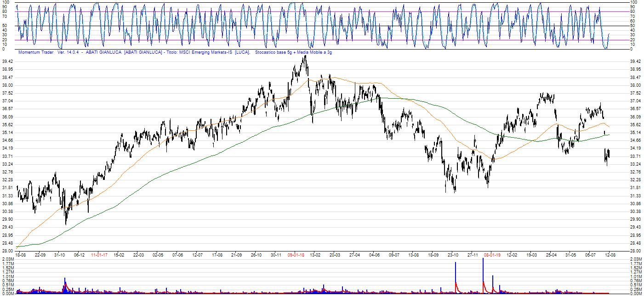Click the 0.00M volume label on the left axis
The height and width of the screenshot is (296, 644).
pyautogui.click(x=8, y=294)
